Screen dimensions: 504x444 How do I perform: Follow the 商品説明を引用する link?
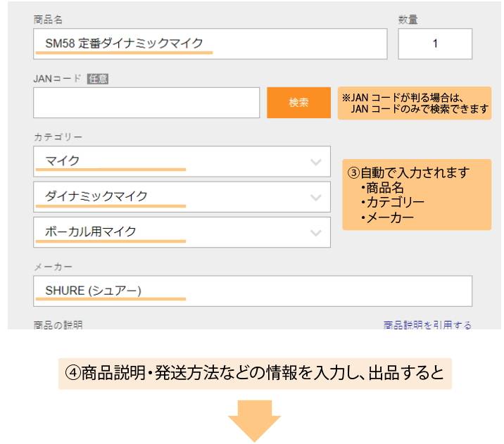click(x=427, y=325)
